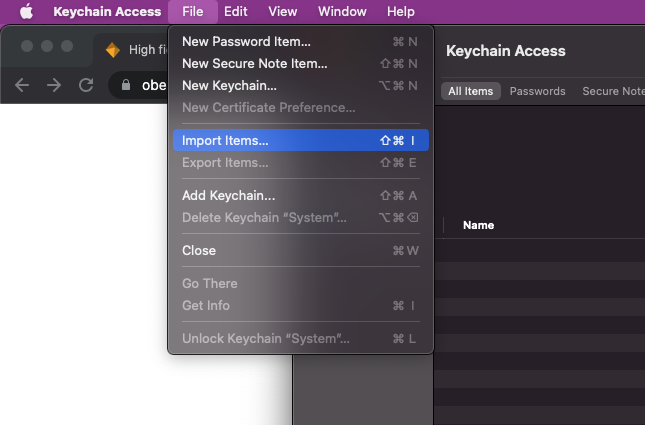Viewport: 645px width, 425px height.
Task: Open the Help menu
Action: 401,12
